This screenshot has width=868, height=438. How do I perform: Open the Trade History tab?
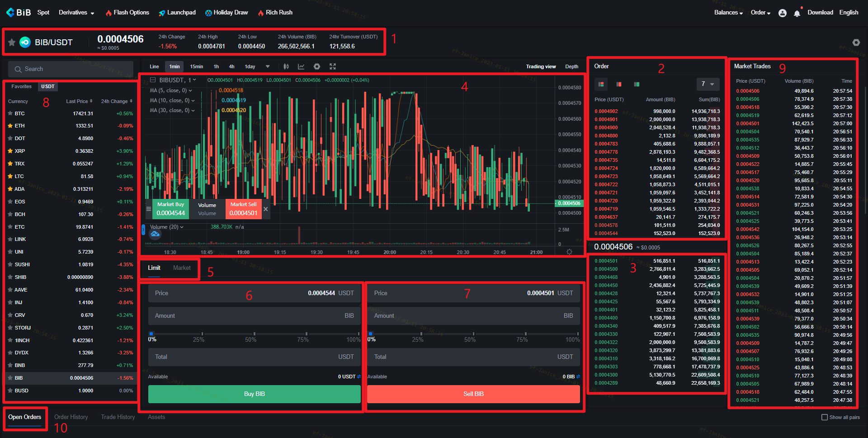(118, 417)
